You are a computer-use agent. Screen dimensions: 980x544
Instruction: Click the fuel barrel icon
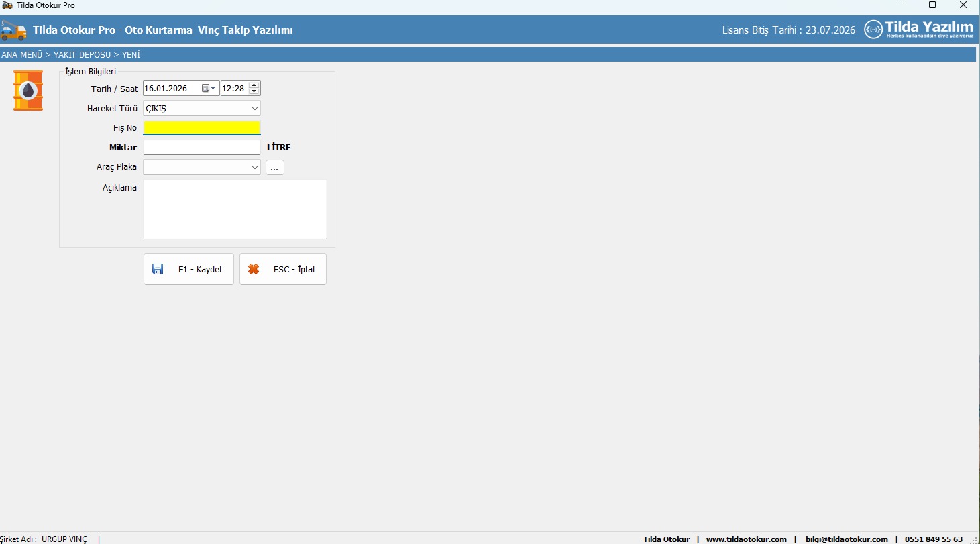click(x=28, y=91)
